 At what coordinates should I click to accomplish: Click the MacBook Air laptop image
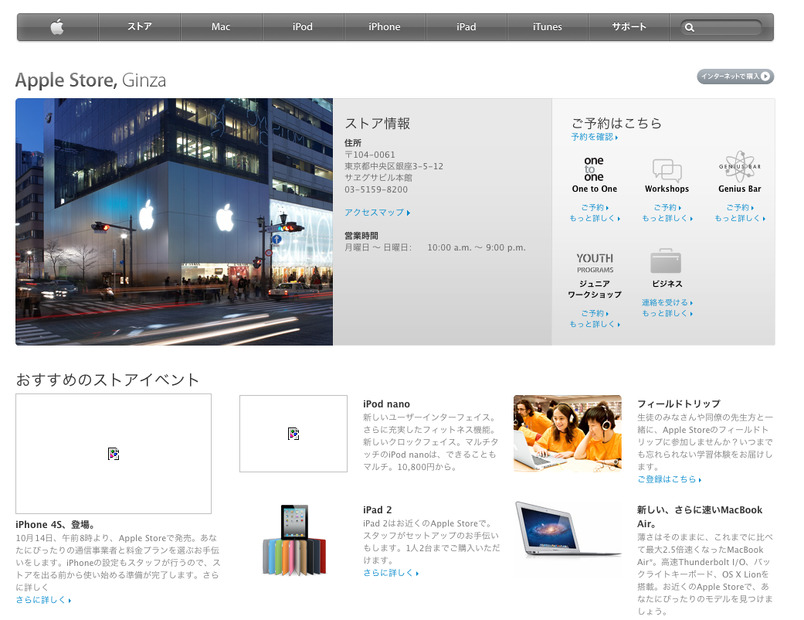(x=568, y=530)
